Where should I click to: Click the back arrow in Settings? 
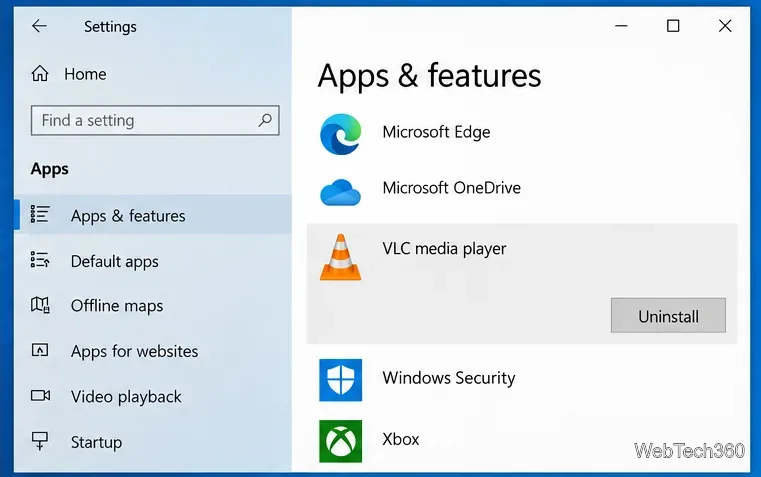tap(39, 26)
